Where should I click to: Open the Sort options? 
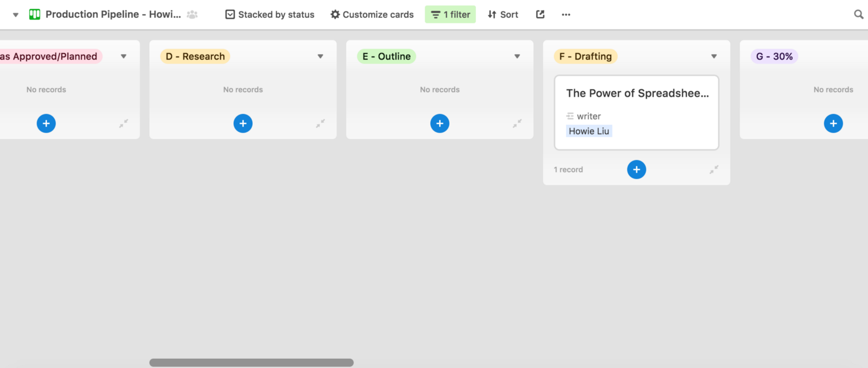pyautogui.click(x=503, y=15)
